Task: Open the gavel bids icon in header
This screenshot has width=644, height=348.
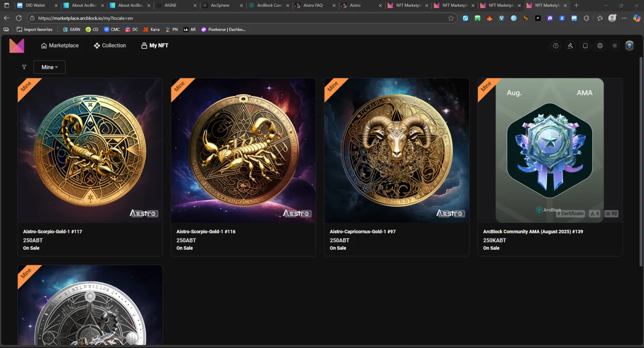Action: [x=570, y=46]
